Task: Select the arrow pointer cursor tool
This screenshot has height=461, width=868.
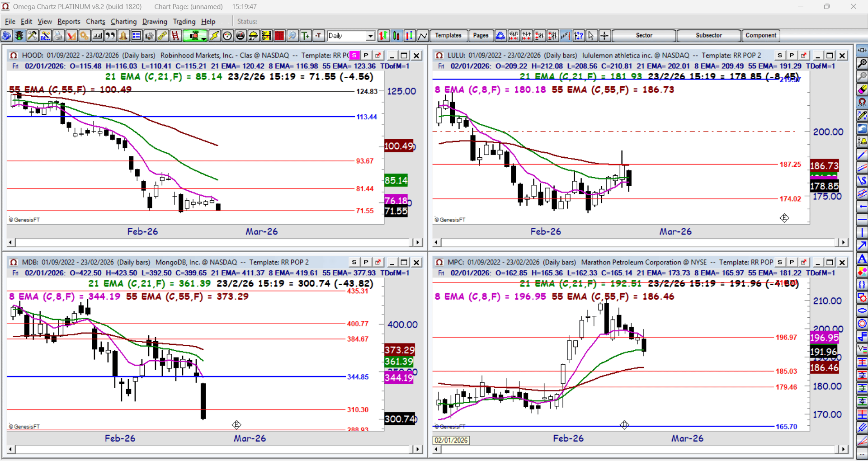Action: point(591,36)
